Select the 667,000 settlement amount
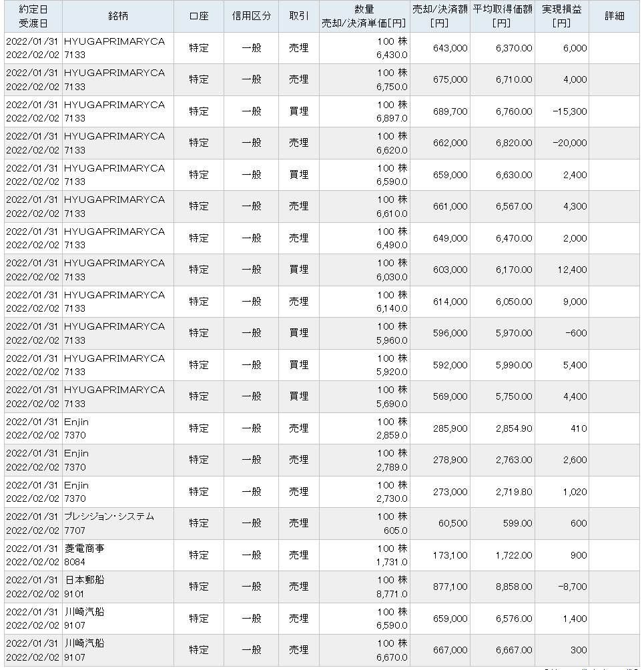 (x=450, y=651)
